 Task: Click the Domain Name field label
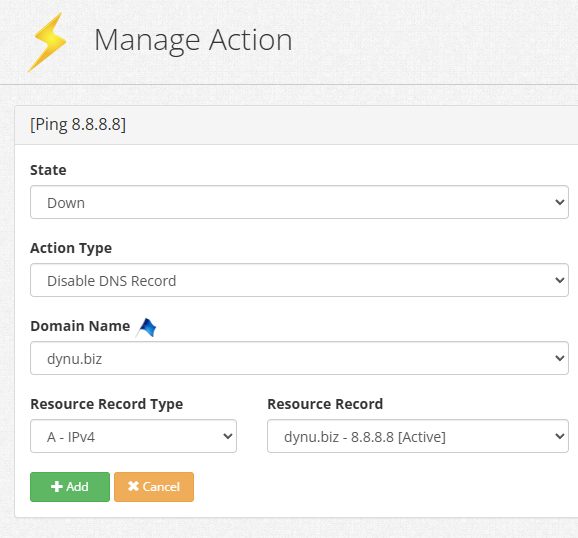(80, 326)
